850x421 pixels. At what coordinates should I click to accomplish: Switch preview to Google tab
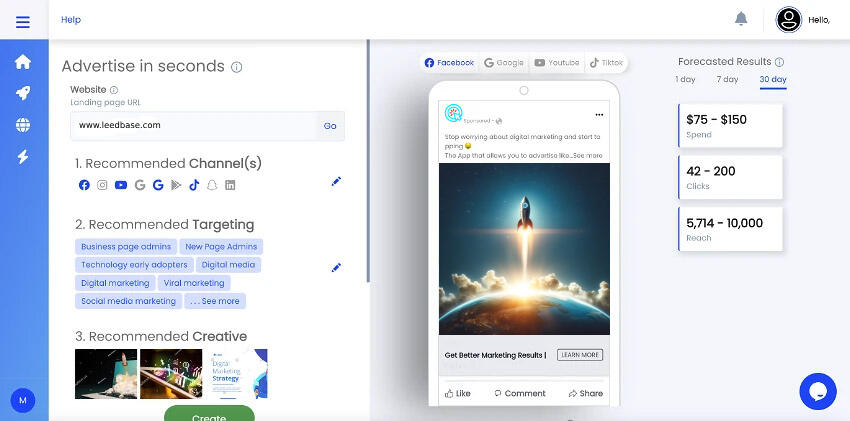pyautogui.click(x=504, y=63)
